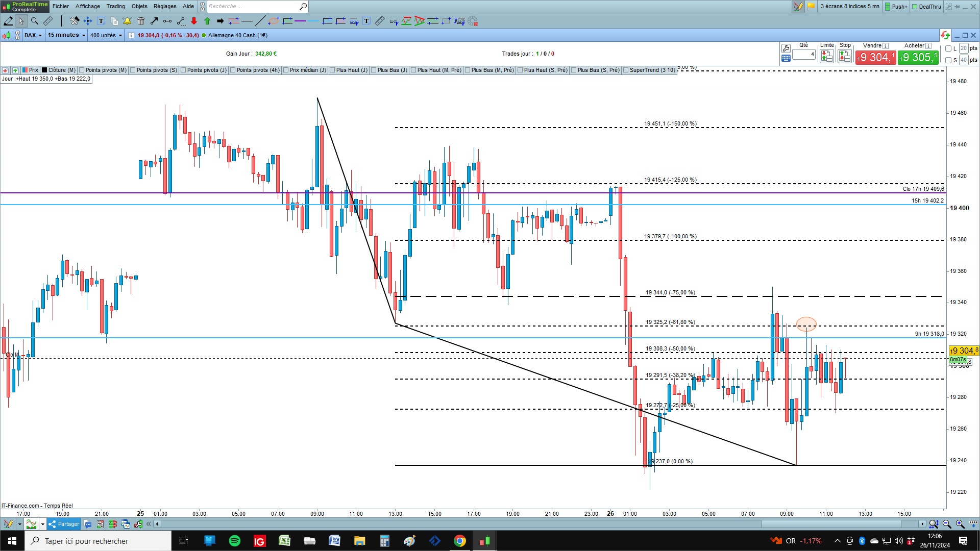
Task: Click the alert bell icon
Action: coord(127,21)
